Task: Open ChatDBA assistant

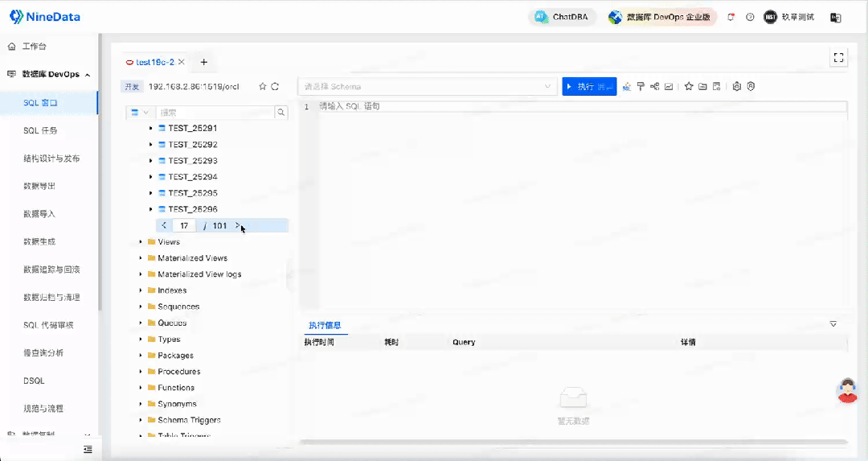Action: coord(563,17)
